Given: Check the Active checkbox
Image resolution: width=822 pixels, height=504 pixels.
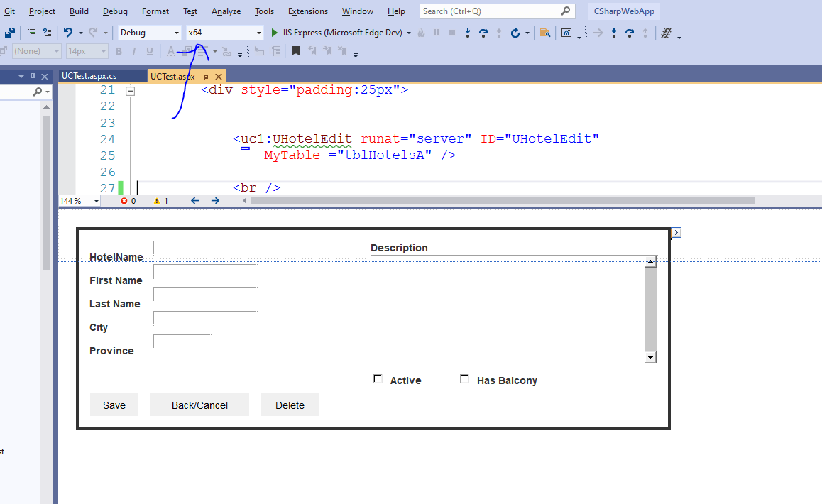Looking at the screenshot, I should coord(378,378).
